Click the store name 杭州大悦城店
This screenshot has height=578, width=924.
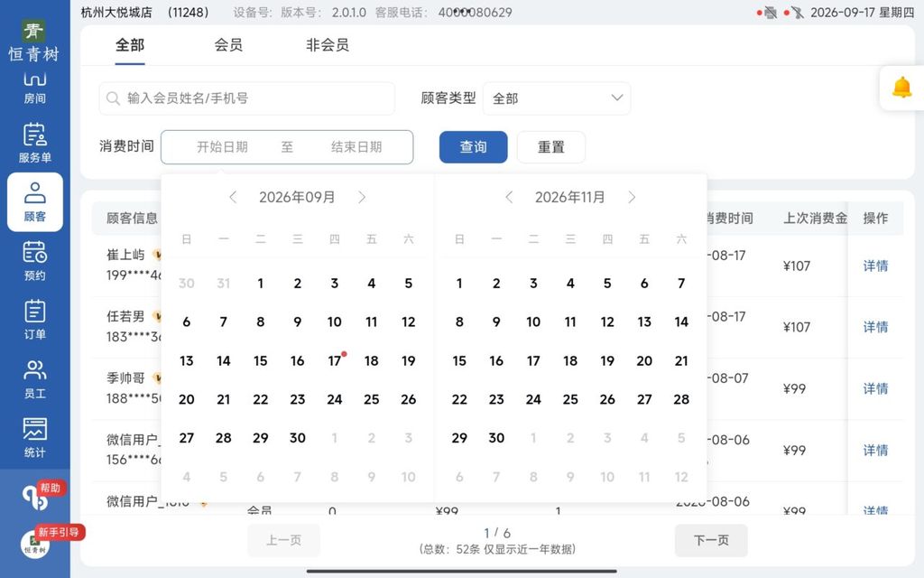point(116,13)
